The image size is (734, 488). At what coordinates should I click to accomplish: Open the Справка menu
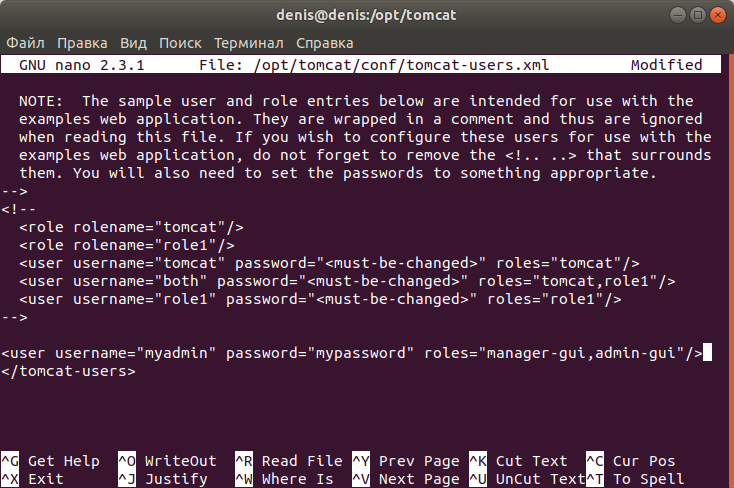tap(324, 43)
